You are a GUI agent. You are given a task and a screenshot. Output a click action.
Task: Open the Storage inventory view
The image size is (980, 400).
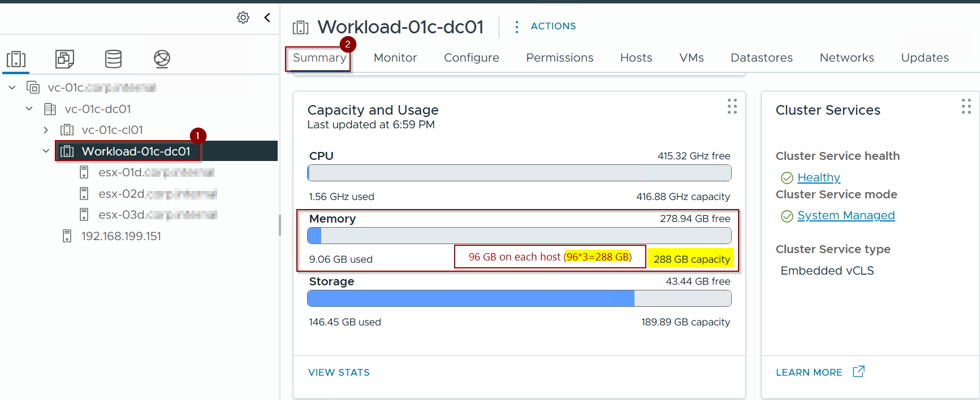(113, 59)
